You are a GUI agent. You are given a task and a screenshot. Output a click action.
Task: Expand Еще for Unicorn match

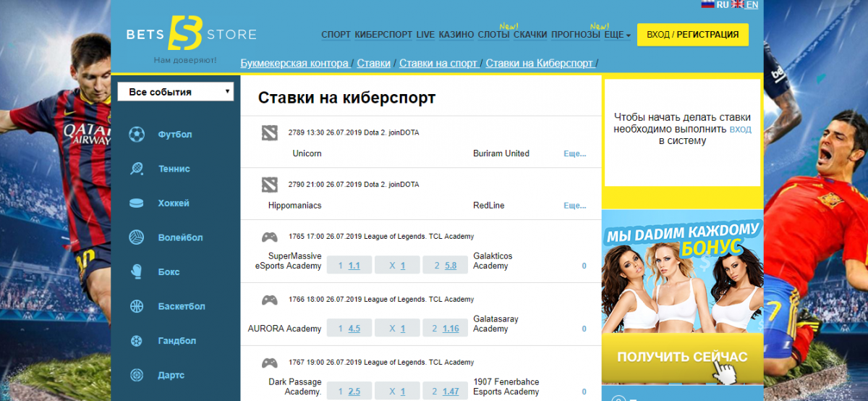pos(575,153)
